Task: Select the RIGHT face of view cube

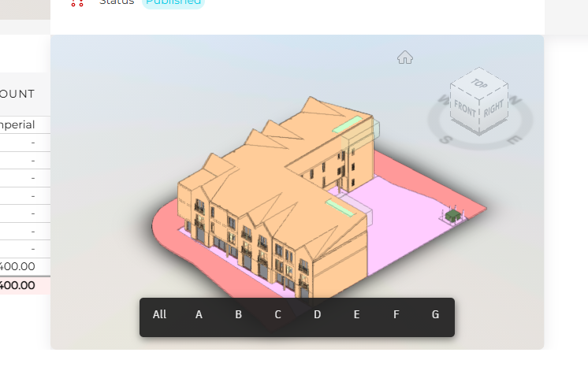Action: point(493,108)
